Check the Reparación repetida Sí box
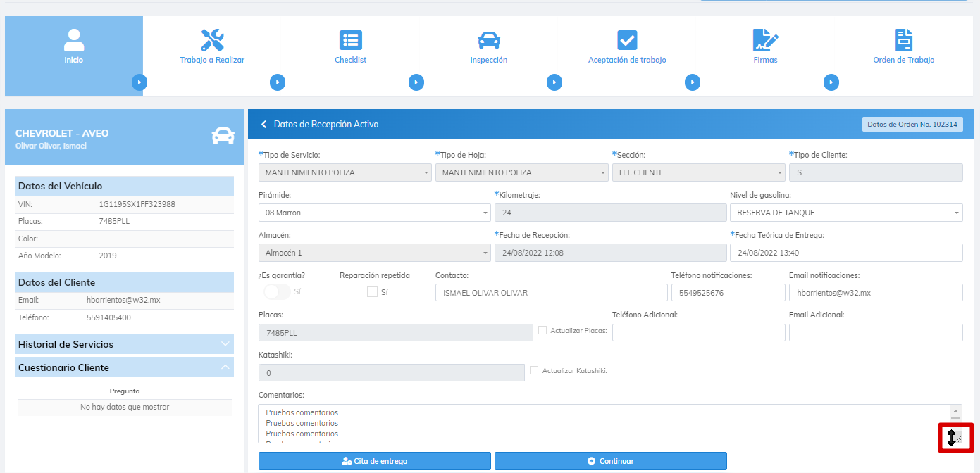980x473 pixels. click(x=372, y=292)
